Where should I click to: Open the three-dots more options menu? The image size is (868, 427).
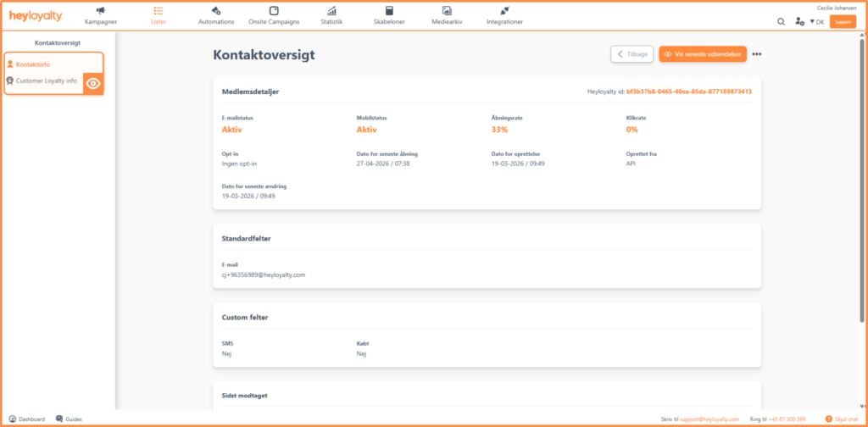(x=757, y=54)
